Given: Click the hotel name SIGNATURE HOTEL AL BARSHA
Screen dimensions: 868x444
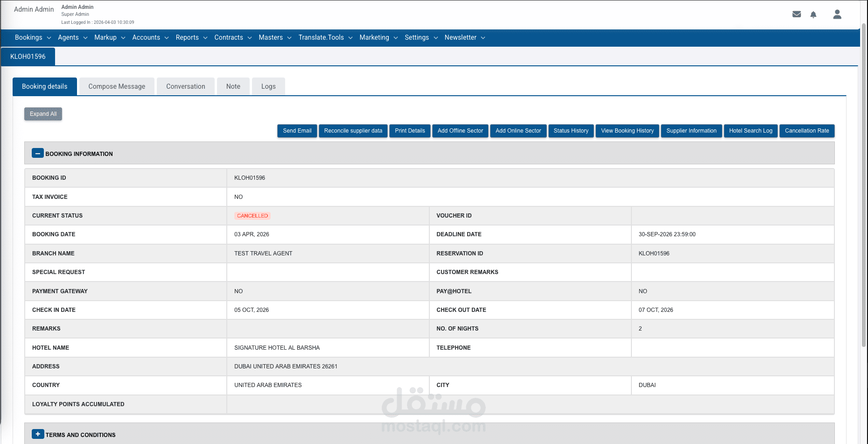Looking at the screenshot, I should (277, 348).
